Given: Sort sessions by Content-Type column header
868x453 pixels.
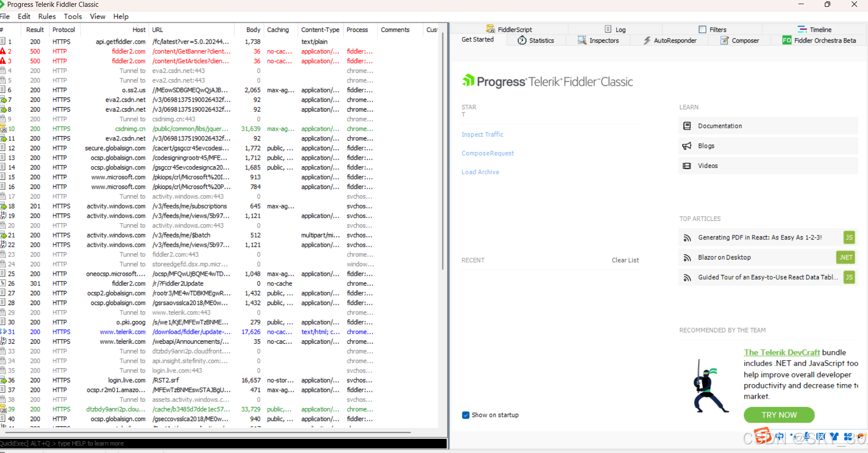Looking at the screenshot, I should click(320, 30).
